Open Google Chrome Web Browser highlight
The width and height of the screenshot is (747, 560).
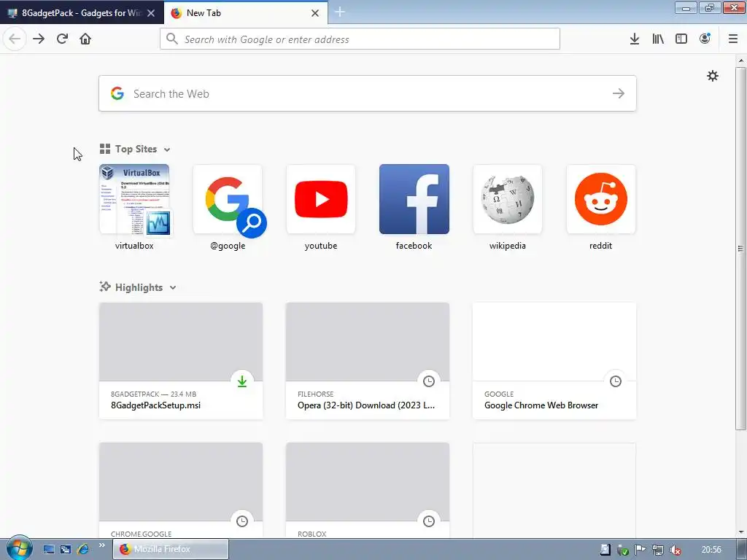[x=554, y=361]
